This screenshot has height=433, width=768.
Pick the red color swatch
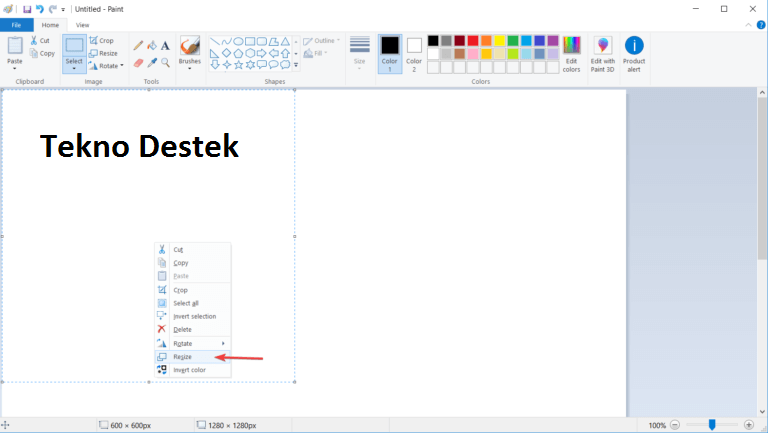[473, 41]
